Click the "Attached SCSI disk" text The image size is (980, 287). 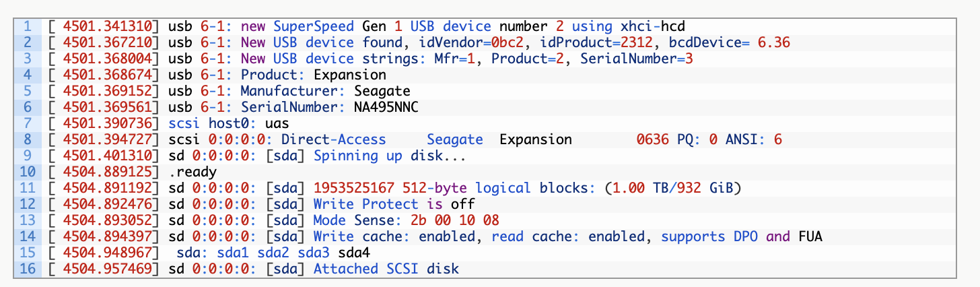[x=386, y=269]
